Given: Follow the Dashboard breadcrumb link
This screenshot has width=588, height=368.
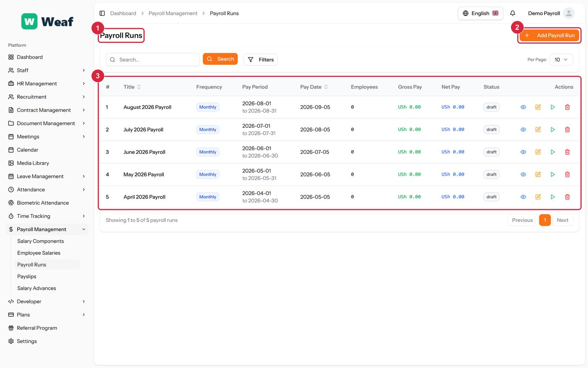Looking at the screenshot, I should [x=123, y=13].
